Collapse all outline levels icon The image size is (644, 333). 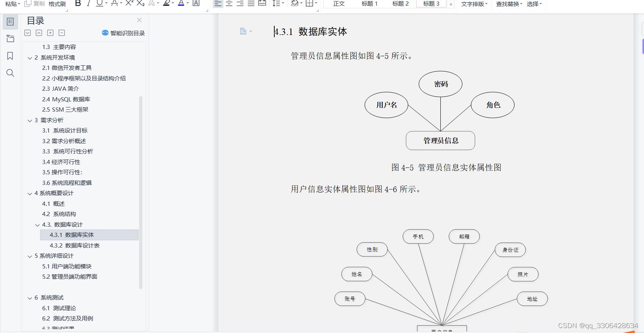[39, 33]
